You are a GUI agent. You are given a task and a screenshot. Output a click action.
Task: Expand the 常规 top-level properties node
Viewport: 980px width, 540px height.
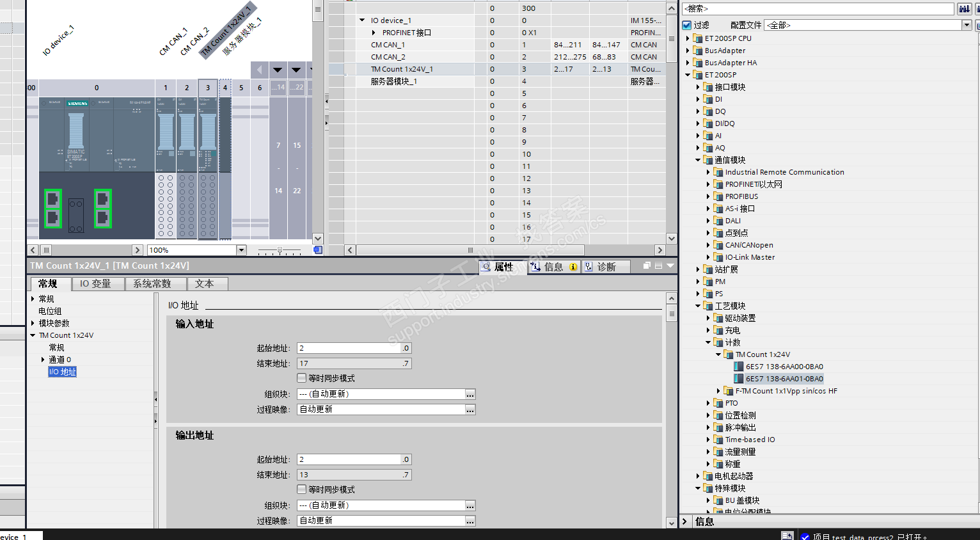(x=33, y=299)
